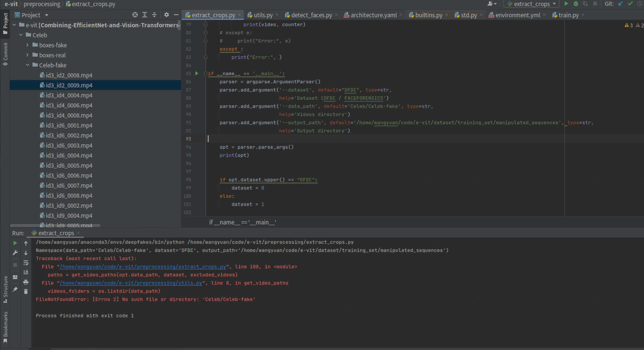The height and width of the screenshot is (350, 644).
Task: Pin the extract_crops run tab
Action: tap(15, 289)
